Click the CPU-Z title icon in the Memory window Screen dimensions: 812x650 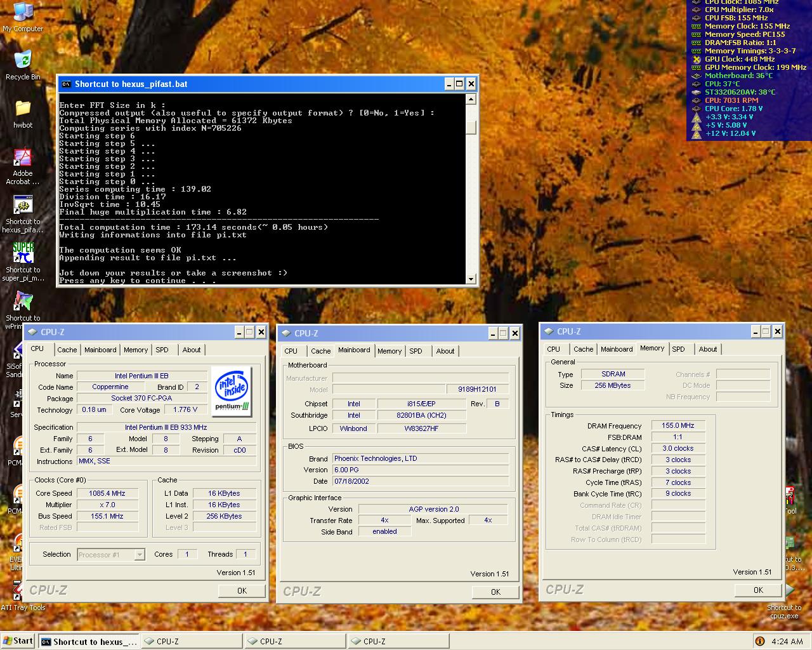point(549,331)
